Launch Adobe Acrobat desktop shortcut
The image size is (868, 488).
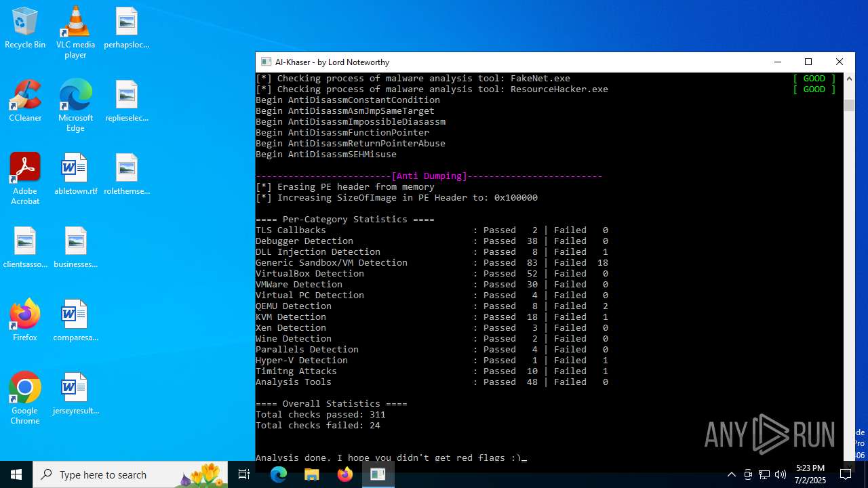[x=25, y=179]
